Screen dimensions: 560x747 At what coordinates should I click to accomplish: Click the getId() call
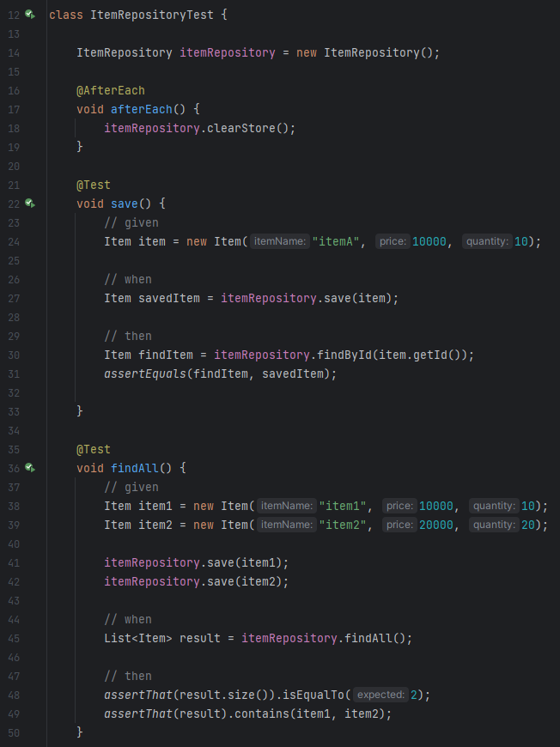(436, 355)
